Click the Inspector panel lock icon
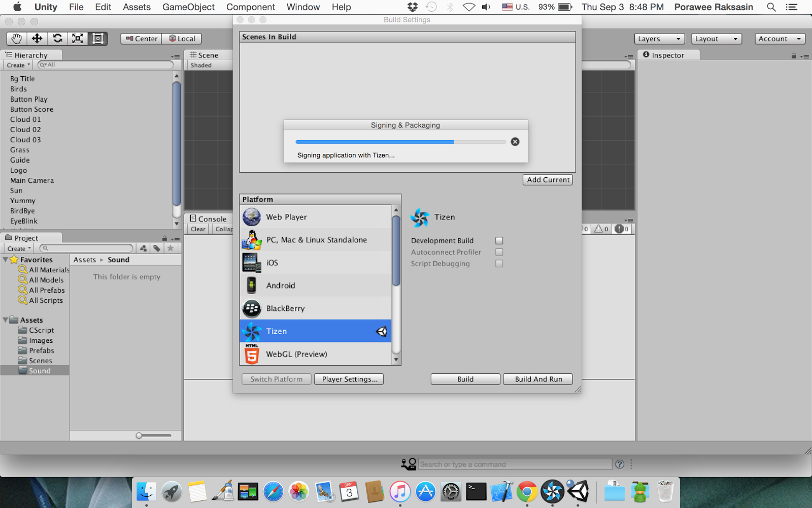Screen dimensions: 812x508 click(x=794, y=55)
